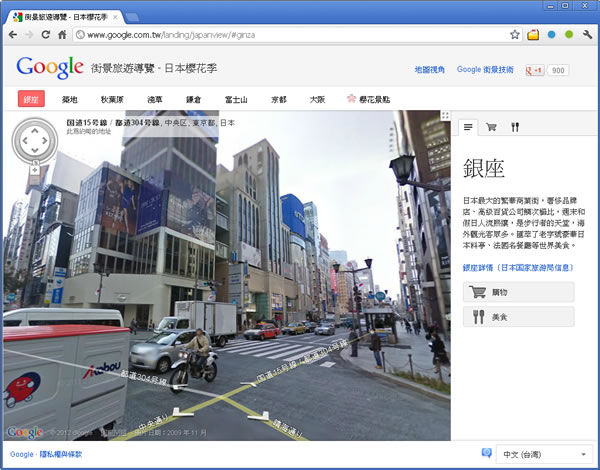Image resolution: width=600 pixels, height=470 pixels.
Task: Click the cherry blossom icon in navigation
Action: tap(351, 99)
